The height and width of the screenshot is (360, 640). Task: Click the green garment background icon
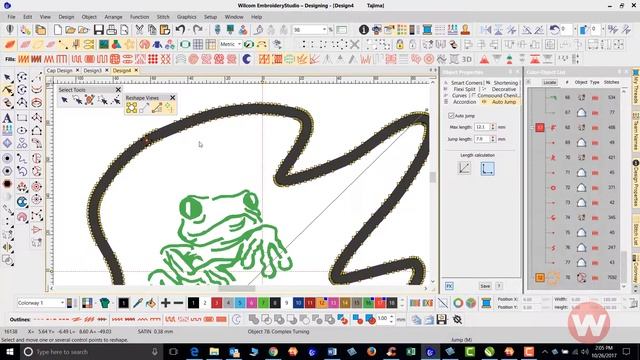click(104, 303)
